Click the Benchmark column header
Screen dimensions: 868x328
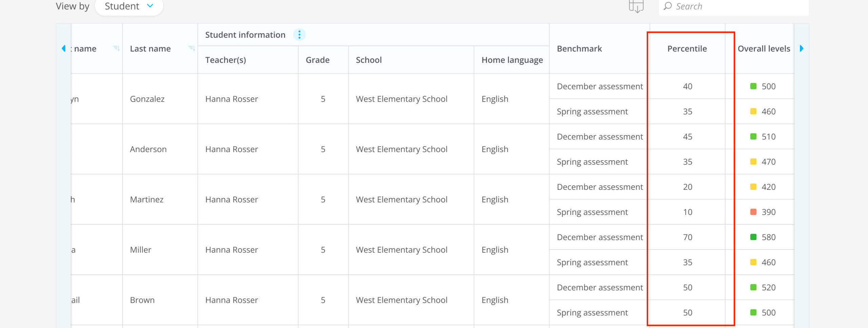click(x=599, y=49)
